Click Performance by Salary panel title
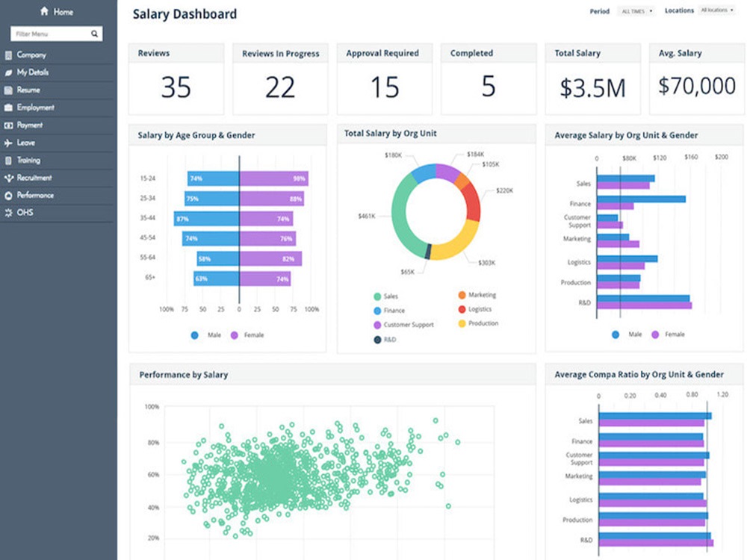The width and height of the screenshot is (747, 560). (x=184, y=375)
